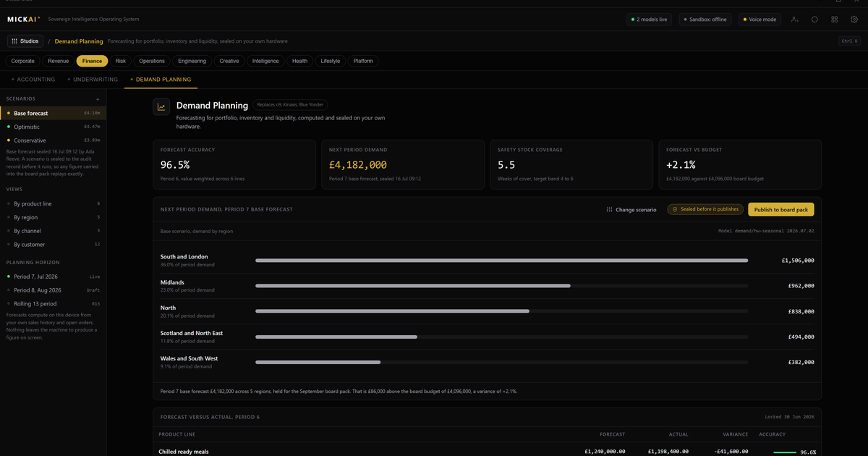The width and height of the screenshot is (868, 456).
Task: Switch to the Platform studio
Action: [x=363, y=61]
